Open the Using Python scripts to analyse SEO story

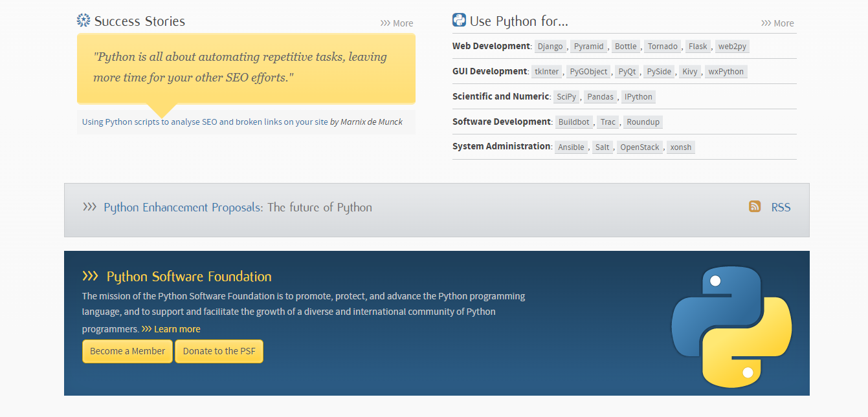point(205,122)
